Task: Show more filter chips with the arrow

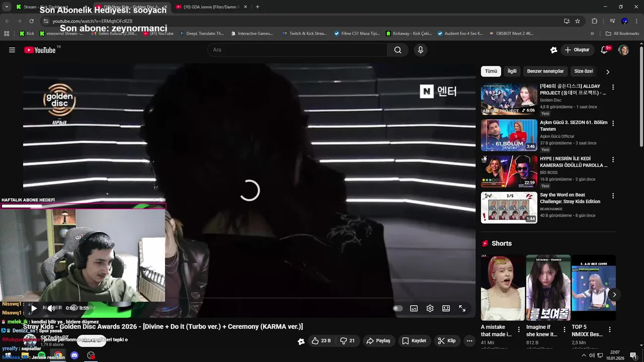Action: click(607, 72)
